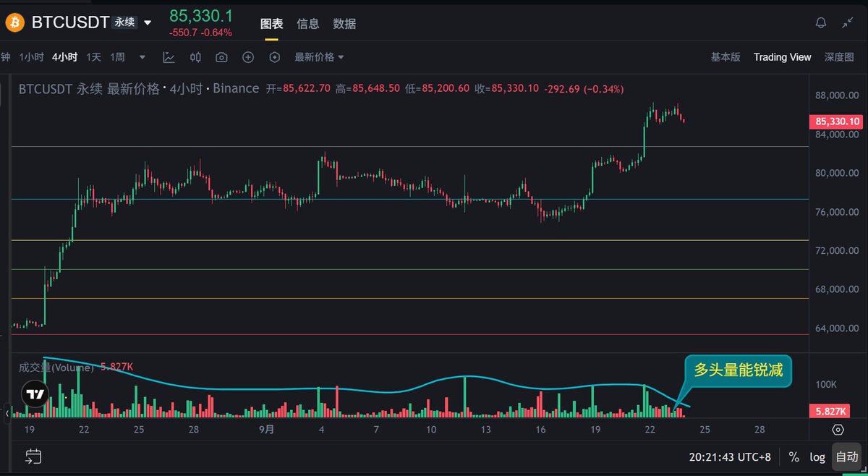Click the Bitcoin coin logo
The image size is (868, 476).
point(14,22)
